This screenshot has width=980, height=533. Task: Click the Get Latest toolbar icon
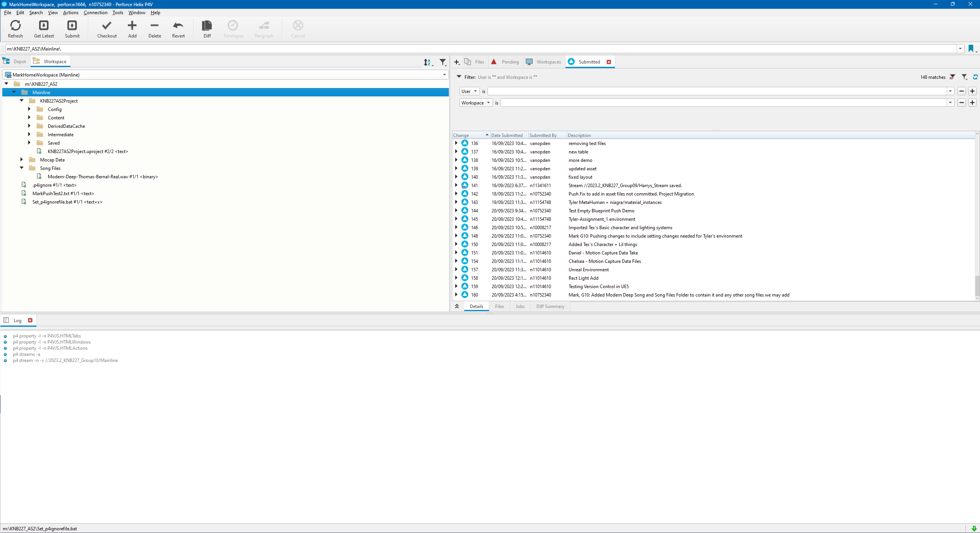click(x=44, y=26)
